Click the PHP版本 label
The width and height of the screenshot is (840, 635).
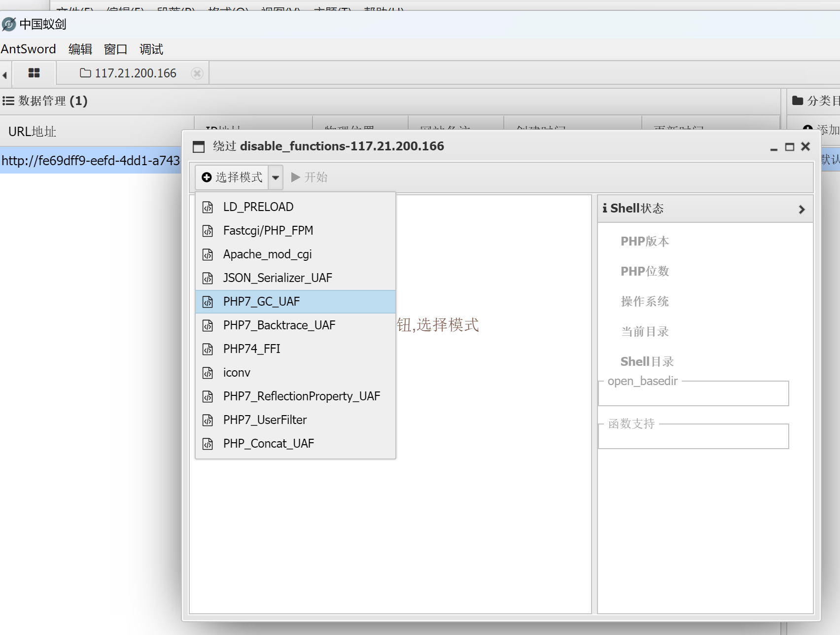[644, 241]
